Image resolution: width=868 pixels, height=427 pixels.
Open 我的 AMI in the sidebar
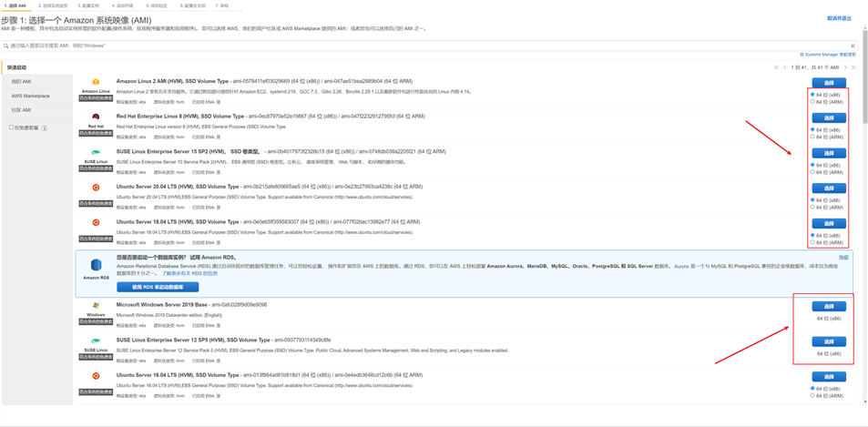pyautogui.click(x=36, y=82)
